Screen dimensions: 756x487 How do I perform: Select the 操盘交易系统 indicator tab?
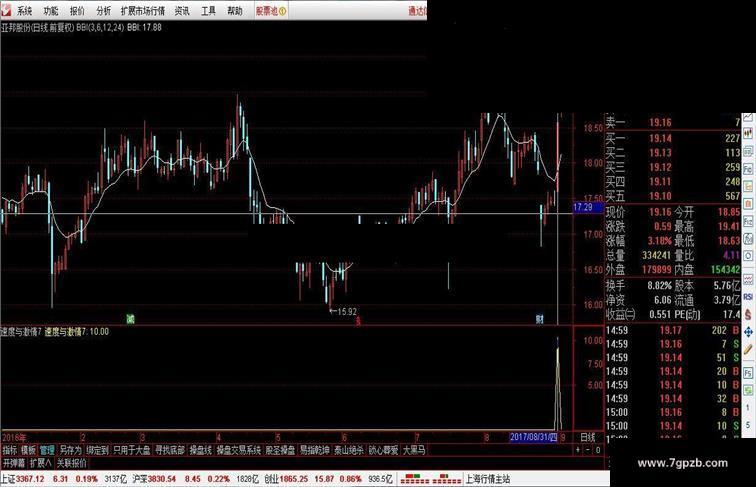(x=239, y=450)
